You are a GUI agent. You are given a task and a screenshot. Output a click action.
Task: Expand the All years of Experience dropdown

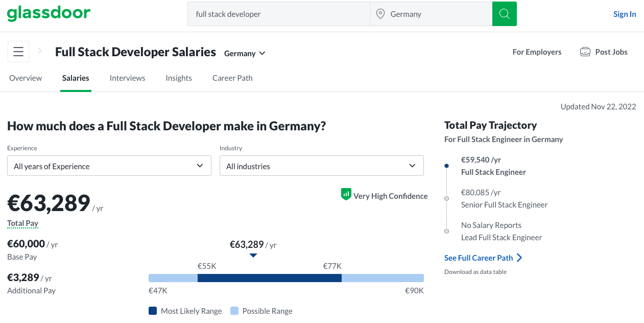coord(109,166)
